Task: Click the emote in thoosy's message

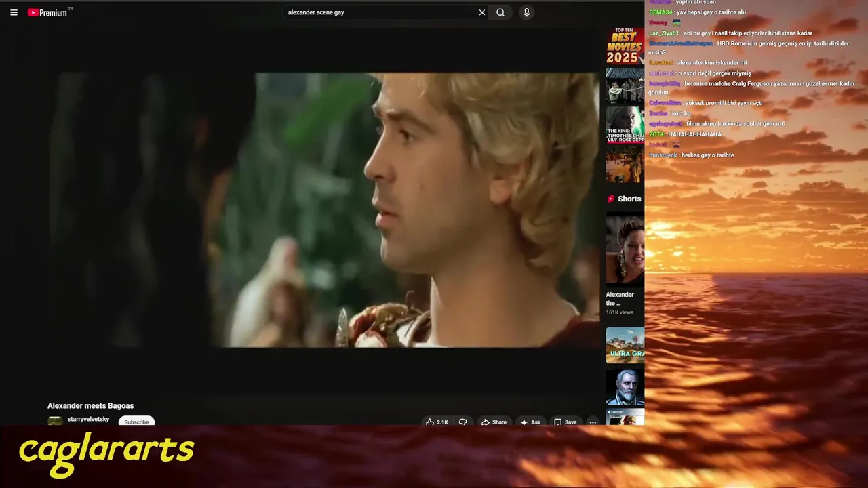Action: pos(676,22)
